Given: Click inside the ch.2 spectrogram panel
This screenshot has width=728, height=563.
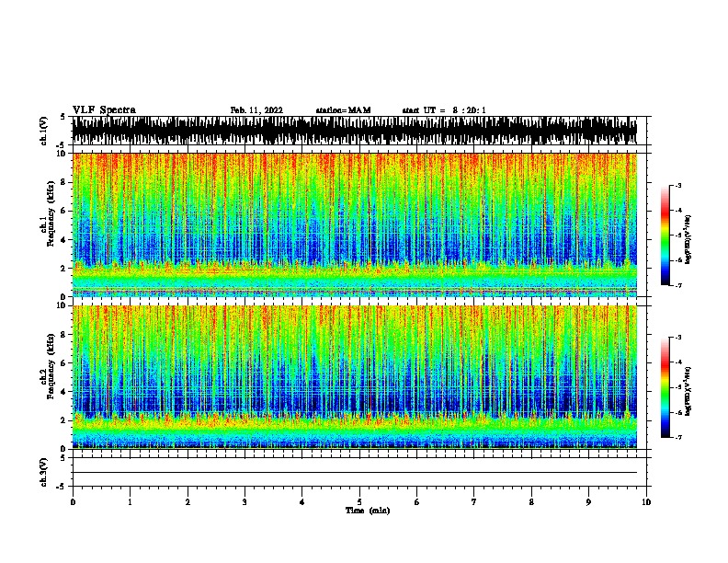Looking at the screenshot, I should click(355, 377).
